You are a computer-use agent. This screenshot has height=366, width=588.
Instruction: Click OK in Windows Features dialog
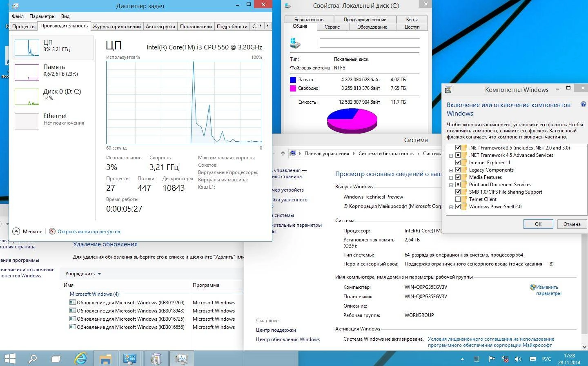[538, 224]
